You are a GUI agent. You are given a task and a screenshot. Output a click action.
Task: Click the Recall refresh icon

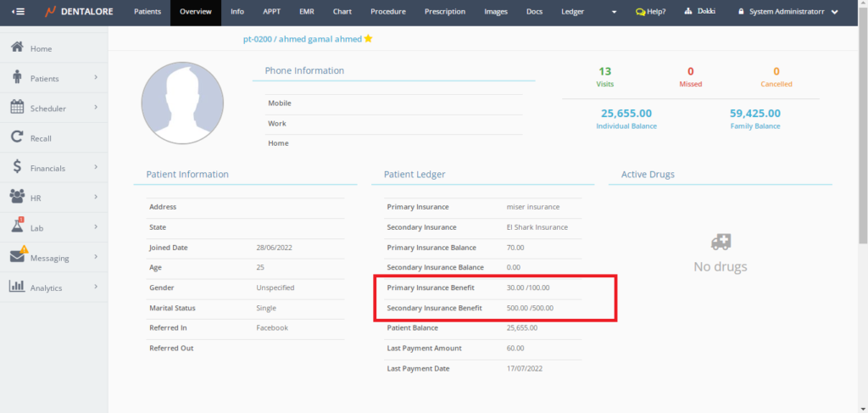click(x=16, y=137)
